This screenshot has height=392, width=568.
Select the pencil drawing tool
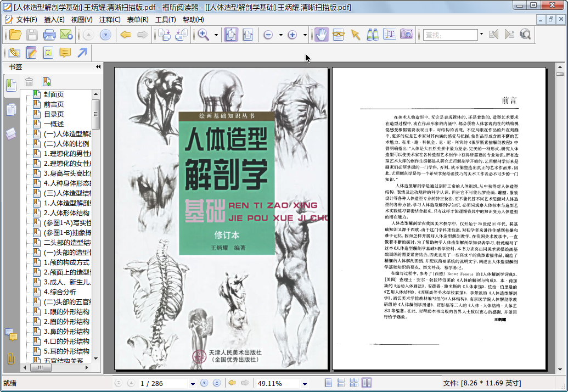(14, 53)
